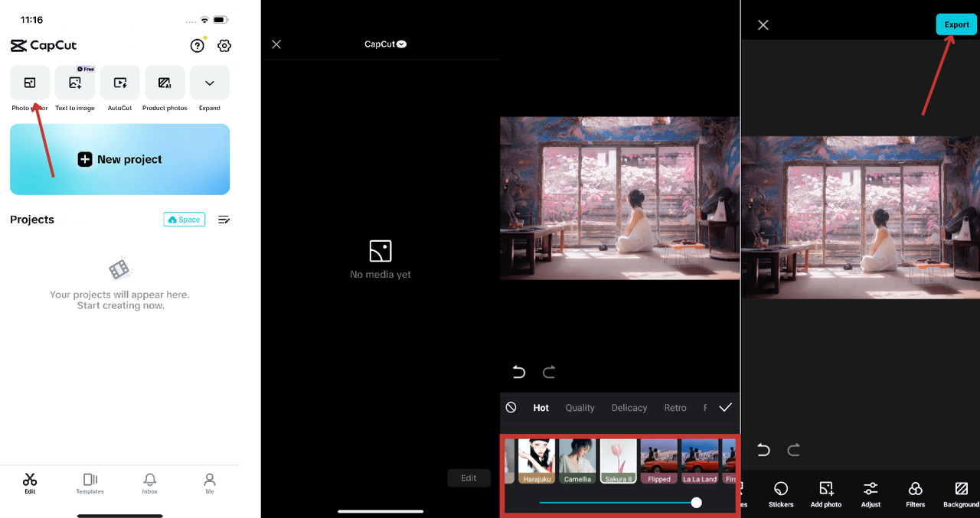Open the Projects list options icon
Viewport: 980px width, 518px height.
tap(224, 220)
